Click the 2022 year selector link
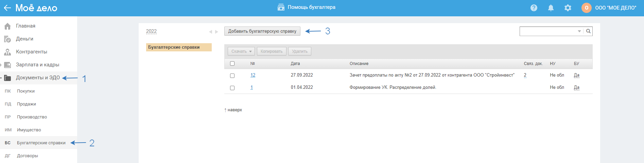644x163 pixels. click(x=151, y=31)
